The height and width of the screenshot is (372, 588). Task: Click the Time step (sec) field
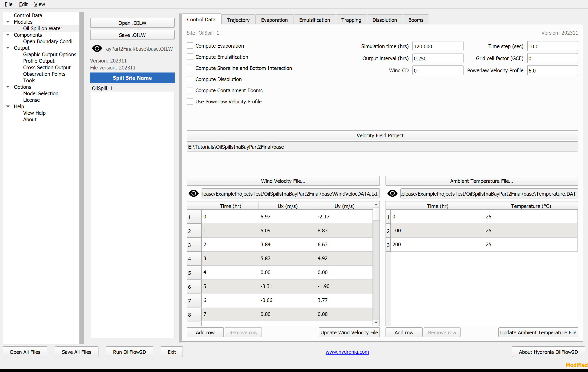tap(552, 46)
